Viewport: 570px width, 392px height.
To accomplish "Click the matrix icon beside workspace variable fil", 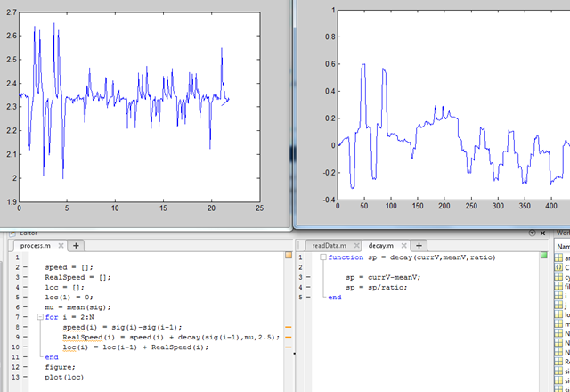I will pyautogui.click(x=558, y=286).
